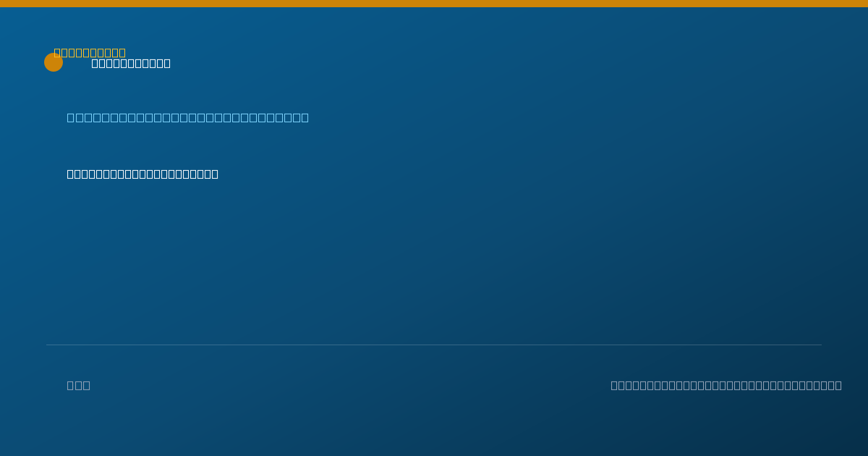The image size is (868, 456).
Task: Click the short three-character footer label
Action: tap(79, 385)
